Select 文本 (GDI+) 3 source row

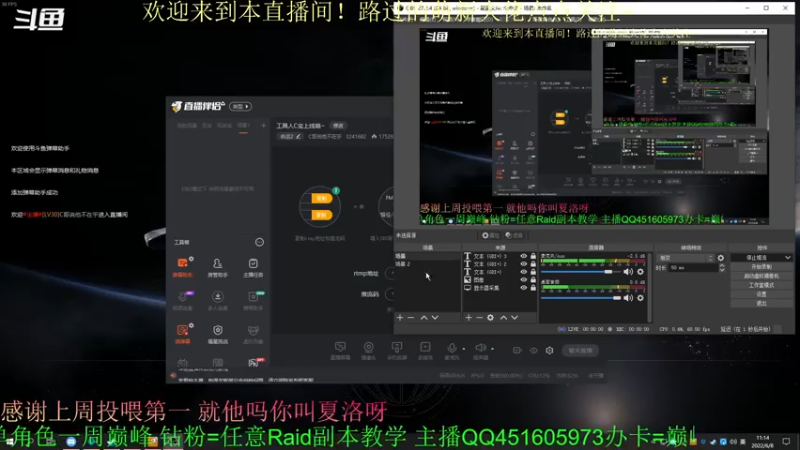tap(500, 256)
